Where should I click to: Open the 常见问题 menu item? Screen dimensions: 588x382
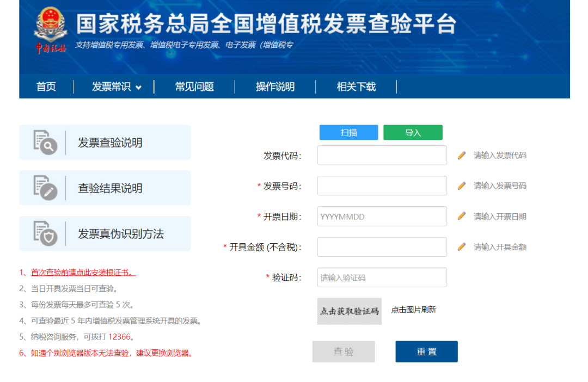(194, 87)
